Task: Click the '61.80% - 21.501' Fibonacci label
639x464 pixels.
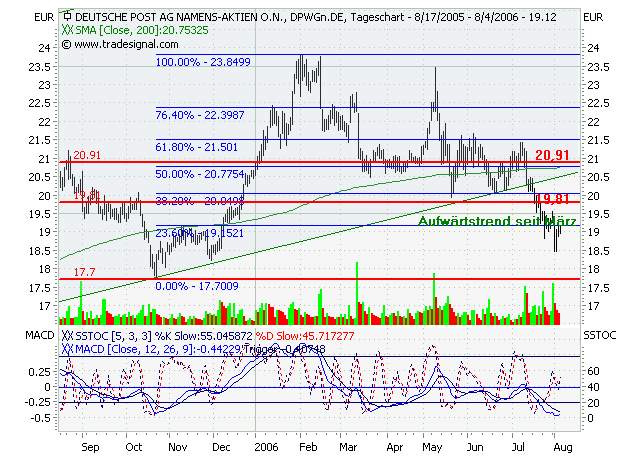Action: (x=196, y=147)
